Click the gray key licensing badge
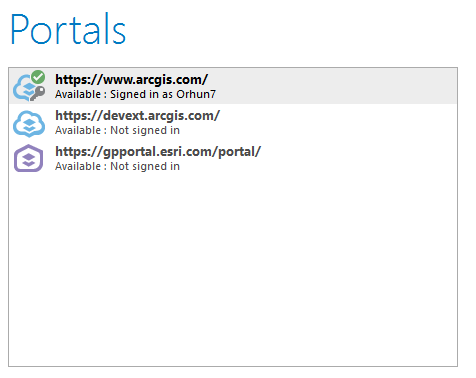 (x=37, y=93)
